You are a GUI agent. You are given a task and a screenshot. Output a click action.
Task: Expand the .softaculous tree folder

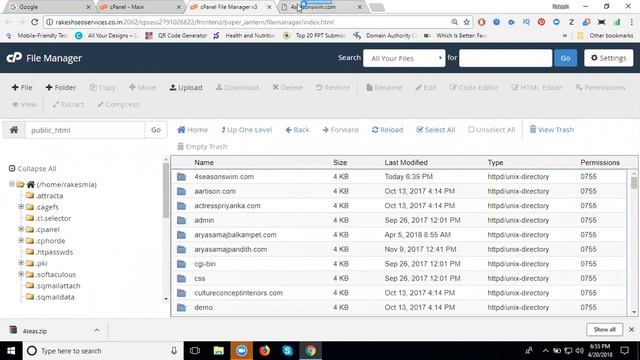21,274
